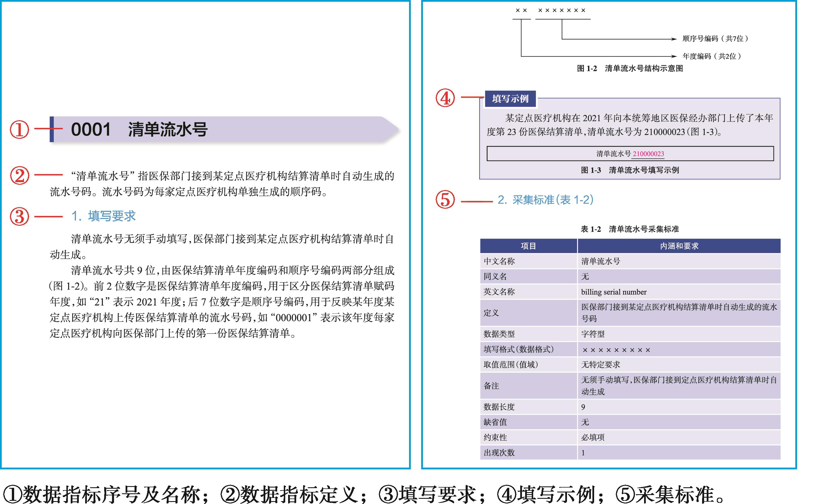
Task: Select the 英文名称 table row label
Action: (499, 292)
